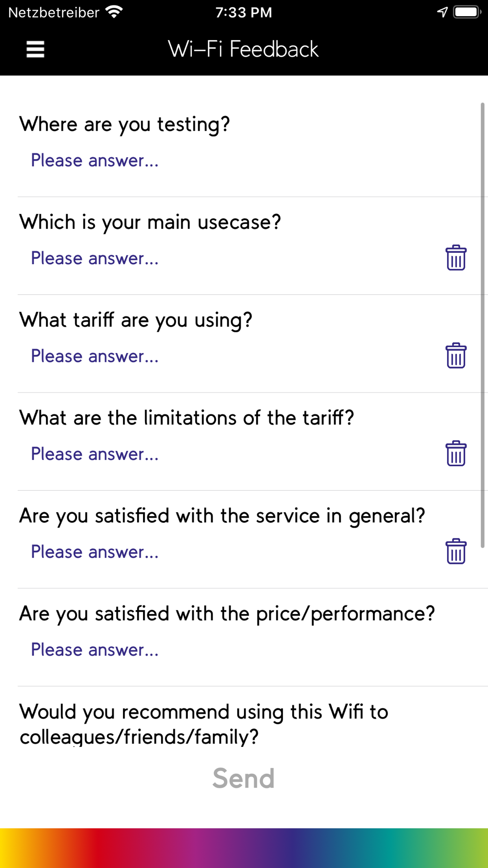Open the hamburger menu

click(x=35, y=49)
